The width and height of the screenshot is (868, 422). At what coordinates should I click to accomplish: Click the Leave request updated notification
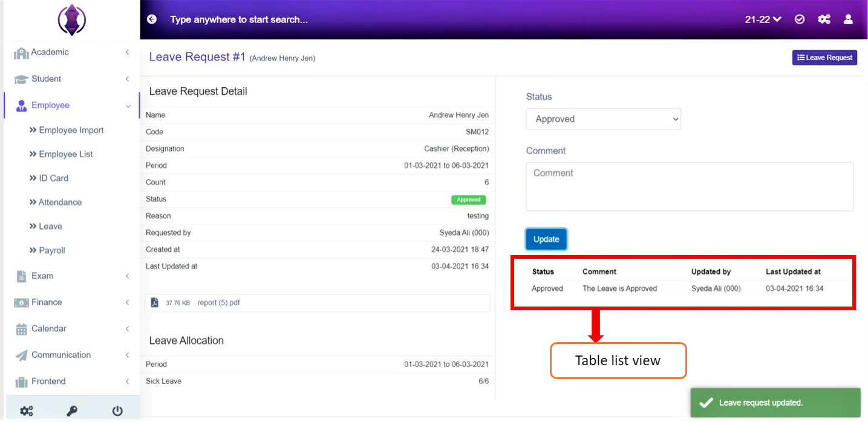tap(775, 403)
